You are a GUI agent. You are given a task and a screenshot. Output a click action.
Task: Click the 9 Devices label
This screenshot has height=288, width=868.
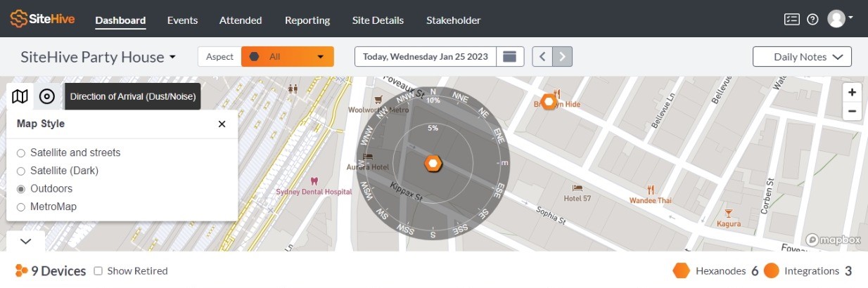pyautogui.click(x=58, y=271)
